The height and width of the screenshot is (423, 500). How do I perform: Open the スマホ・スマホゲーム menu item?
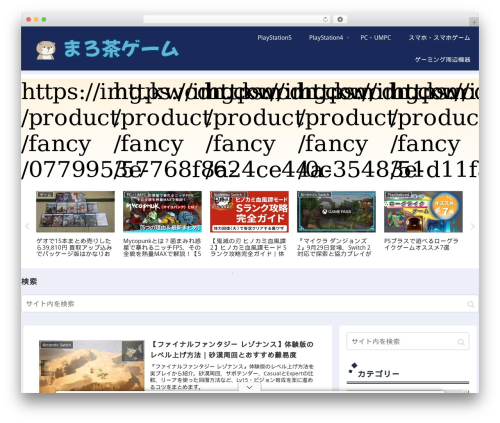pos(439,38)
